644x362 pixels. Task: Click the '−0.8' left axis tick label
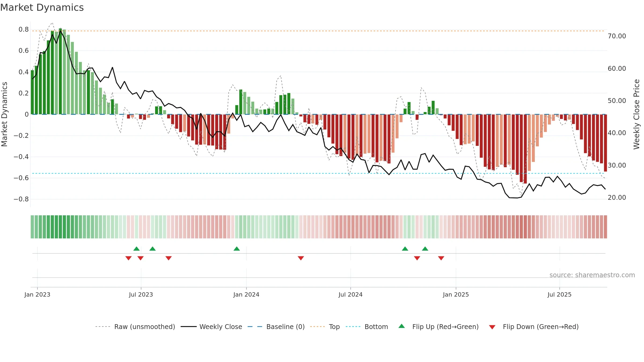21,199
